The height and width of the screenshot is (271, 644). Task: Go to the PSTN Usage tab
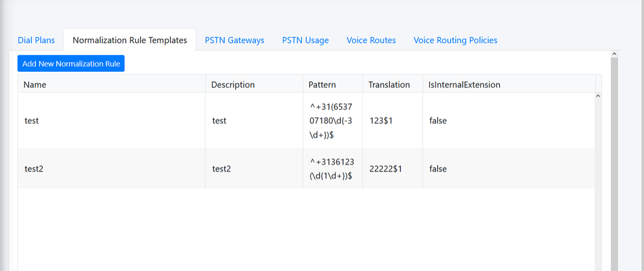click(305, 40)
